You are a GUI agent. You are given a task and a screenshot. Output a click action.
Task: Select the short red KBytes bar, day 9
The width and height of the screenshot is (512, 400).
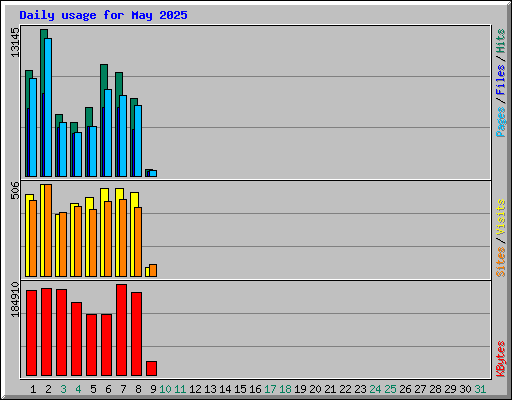[x=151, y=368]
